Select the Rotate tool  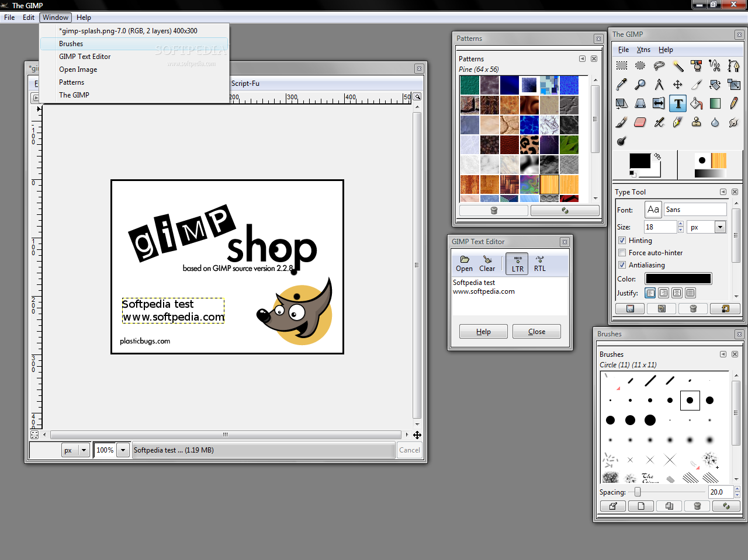click(715, 85)
